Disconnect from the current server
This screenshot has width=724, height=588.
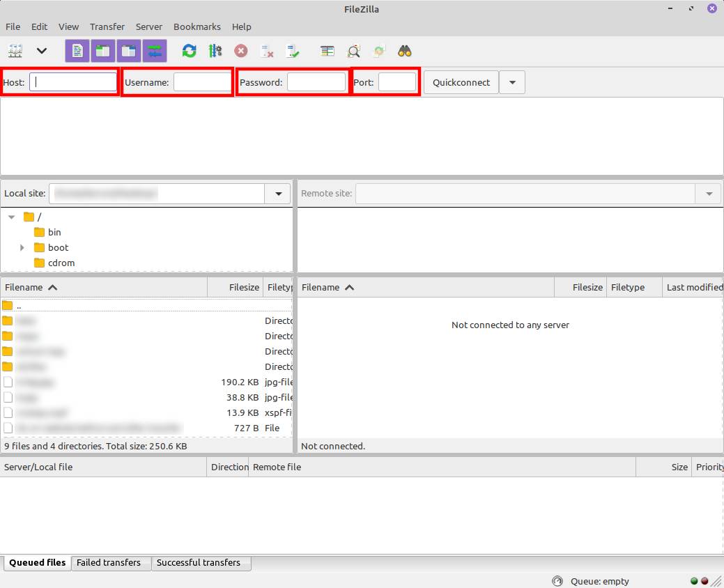click(x=266, y=51)
